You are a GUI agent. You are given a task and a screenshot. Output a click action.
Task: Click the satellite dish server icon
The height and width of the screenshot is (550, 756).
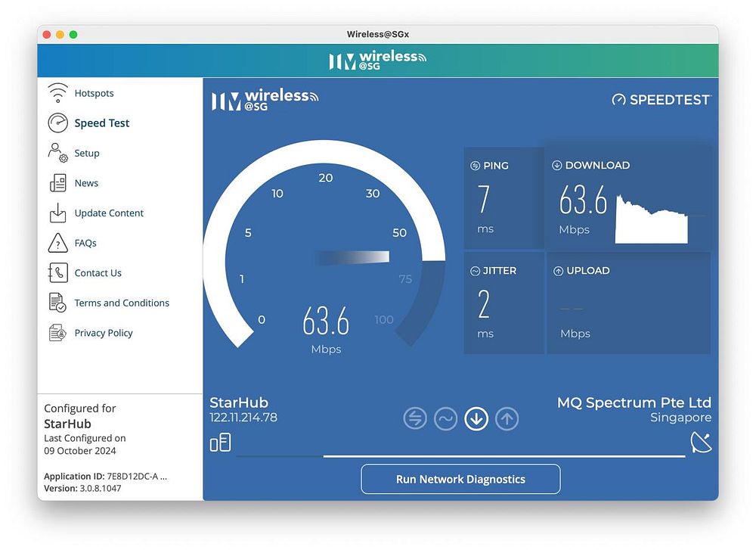point(701,443)
